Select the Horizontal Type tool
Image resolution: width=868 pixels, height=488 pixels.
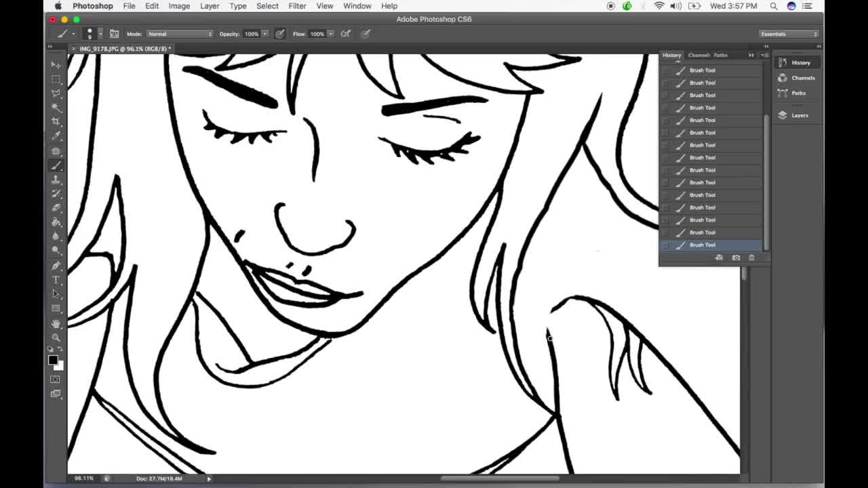(56, 280)
